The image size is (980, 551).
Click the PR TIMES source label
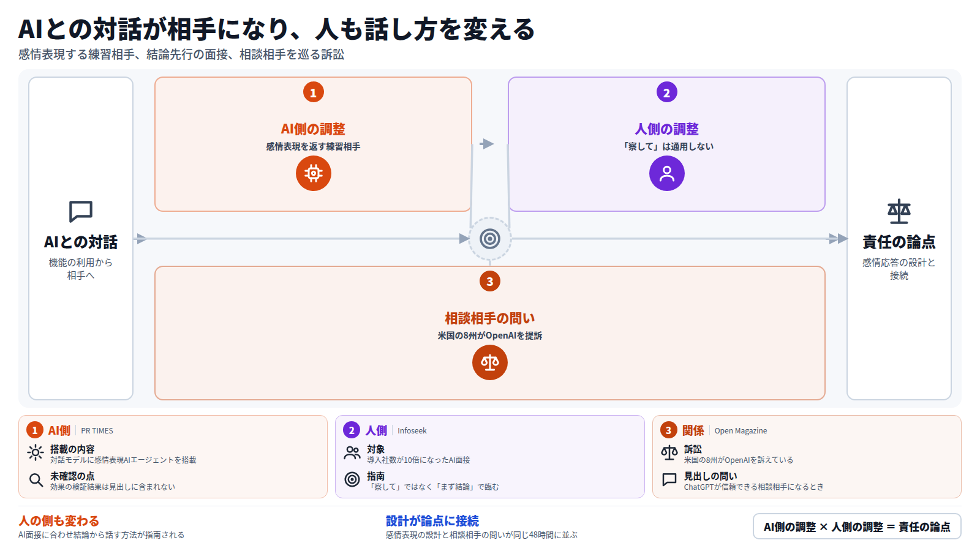tap(97, 431)
